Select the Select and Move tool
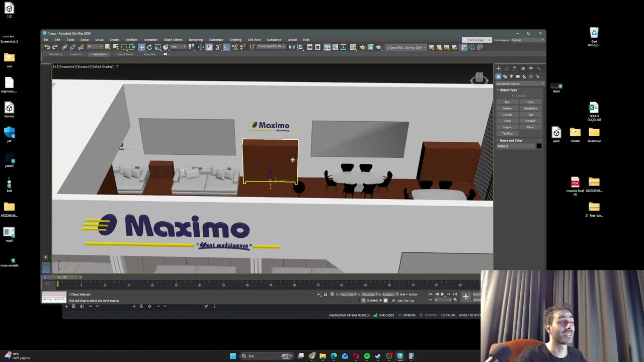The height and width of the screenshot is (362, 644). click(x=142, y=47)
